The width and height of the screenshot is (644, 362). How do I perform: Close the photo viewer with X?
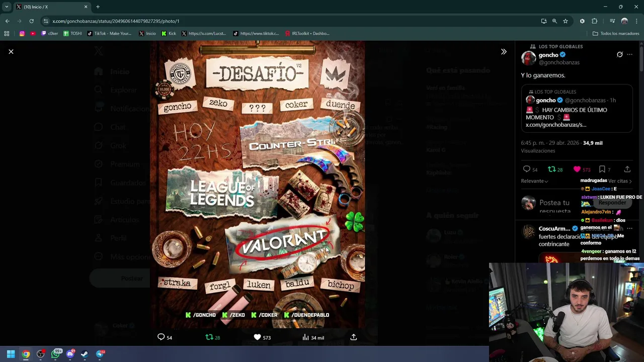click(11, 51)
